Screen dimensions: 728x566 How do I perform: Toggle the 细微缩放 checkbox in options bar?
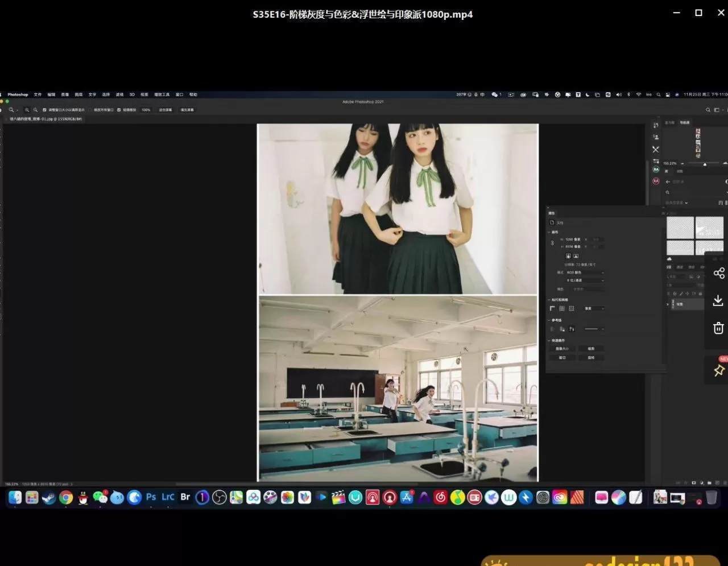click(118, 110)
